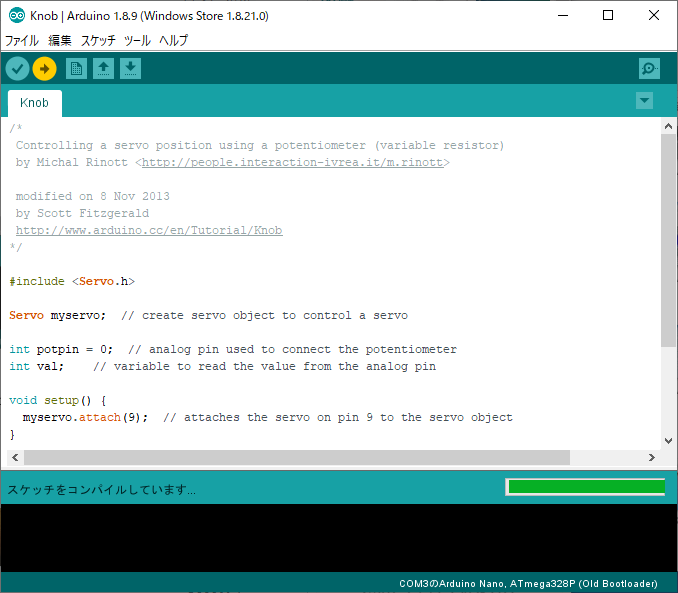Open the Serial Monitor magnifier icon

click(x=649, y=69)
